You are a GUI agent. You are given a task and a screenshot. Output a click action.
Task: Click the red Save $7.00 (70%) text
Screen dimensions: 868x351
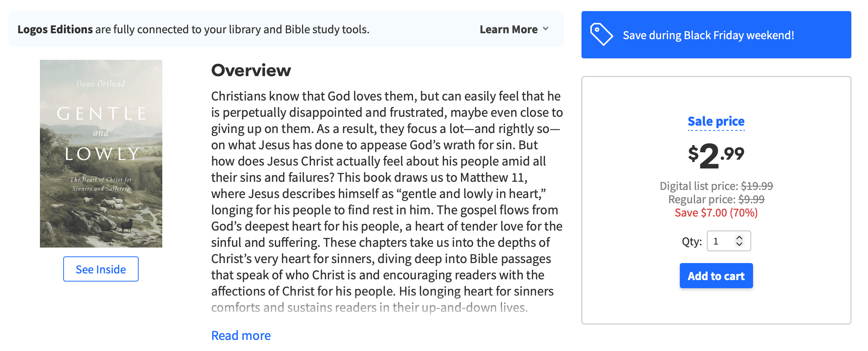pos(716,213)
